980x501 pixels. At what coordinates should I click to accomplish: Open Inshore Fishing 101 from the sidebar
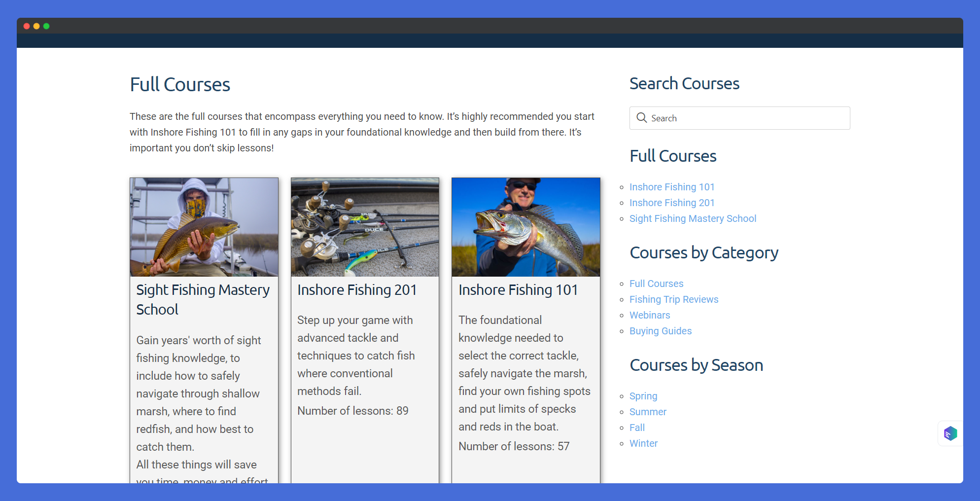coord(672,187)
